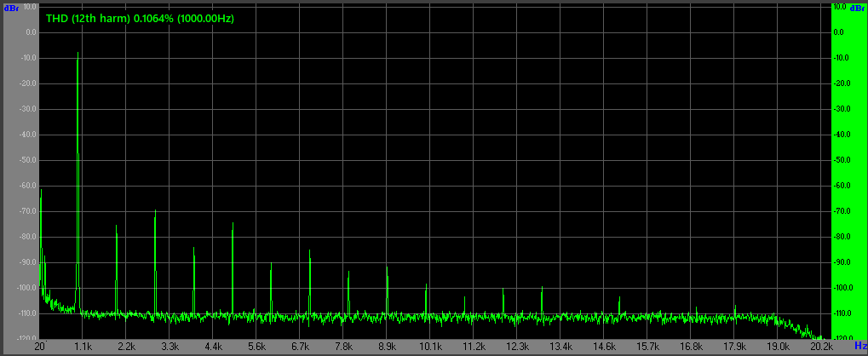The image size is (868, 356).
Task: Click the seventh harmonic peak near 7 kHz
Action: coord(310,252)
